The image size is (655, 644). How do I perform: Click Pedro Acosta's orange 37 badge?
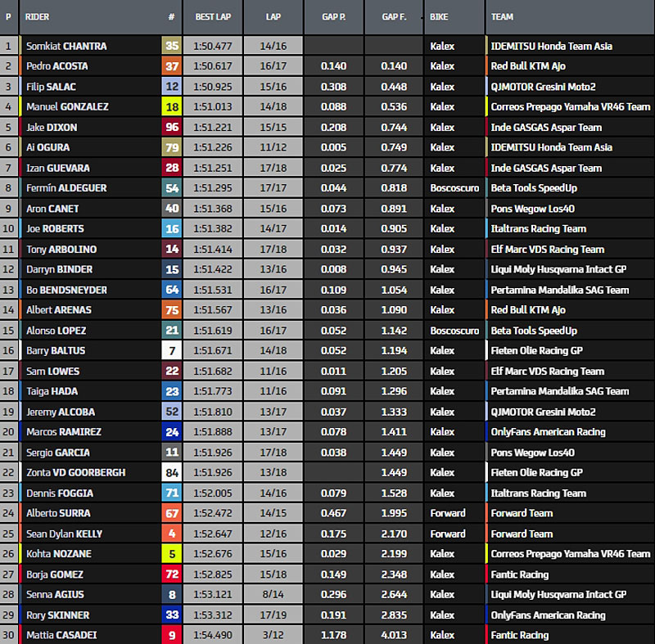point(171,66)
